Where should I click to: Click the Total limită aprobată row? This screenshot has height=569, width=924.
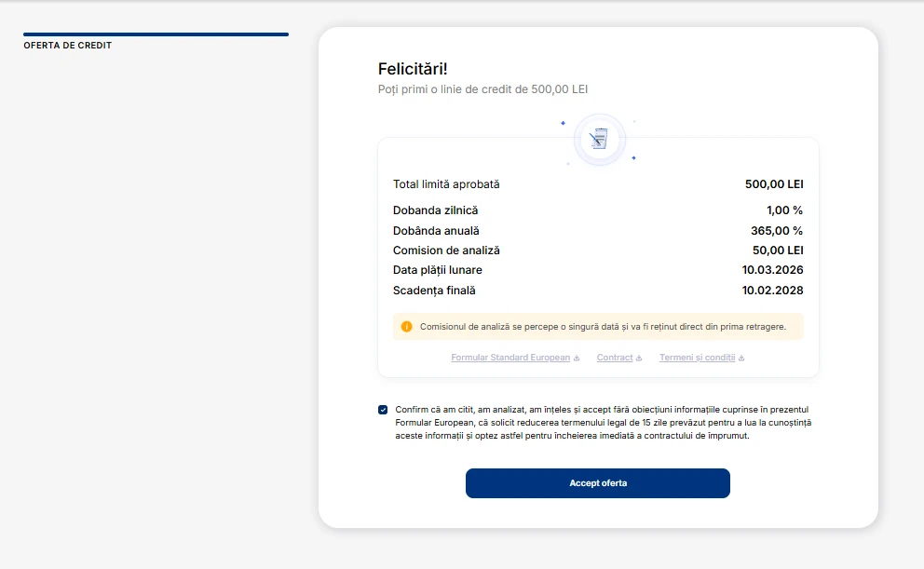pyautogui.click(x=446, y=184)
